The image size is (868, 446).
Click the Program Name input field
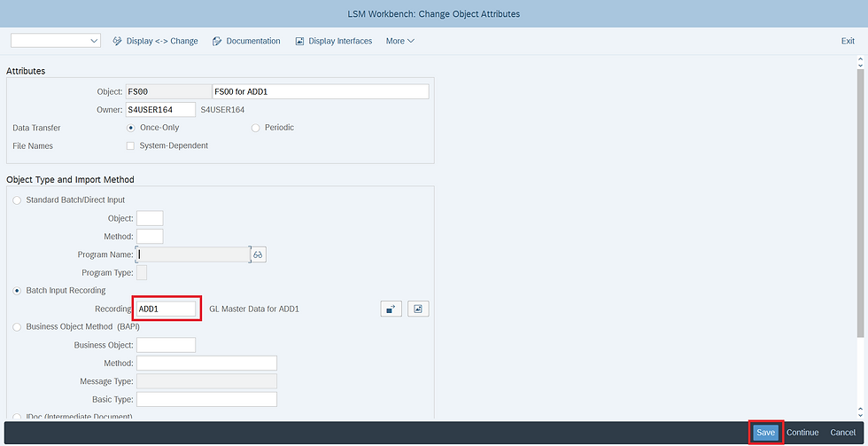tap(193, 254)
